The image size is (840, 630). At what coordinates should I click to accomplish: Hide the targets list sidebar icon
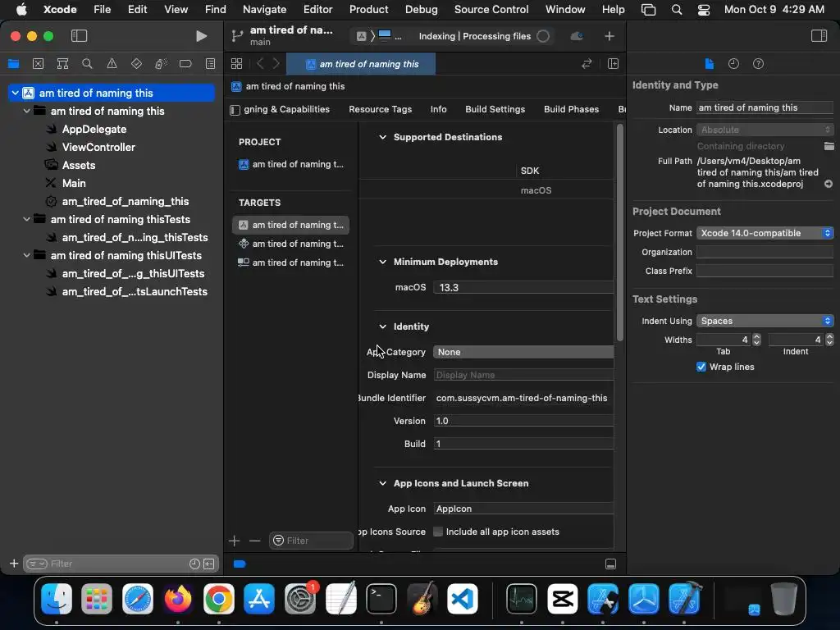coord(235,110)
